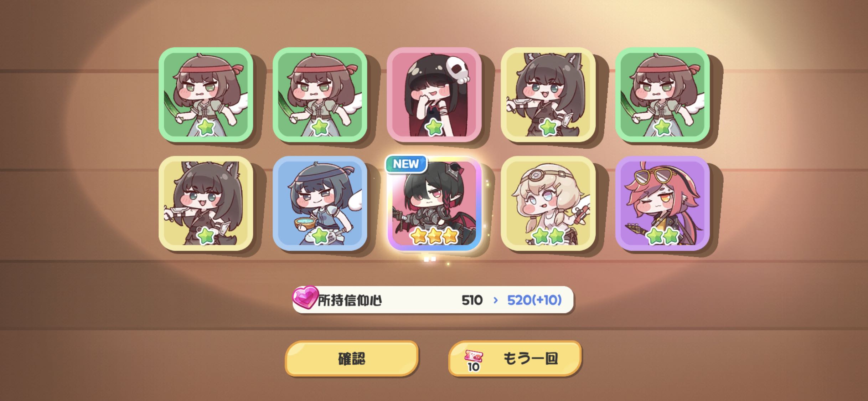The image size is (868, 401).
Task: Tap the green star on skull-hat card
Action: pos(434,127)
